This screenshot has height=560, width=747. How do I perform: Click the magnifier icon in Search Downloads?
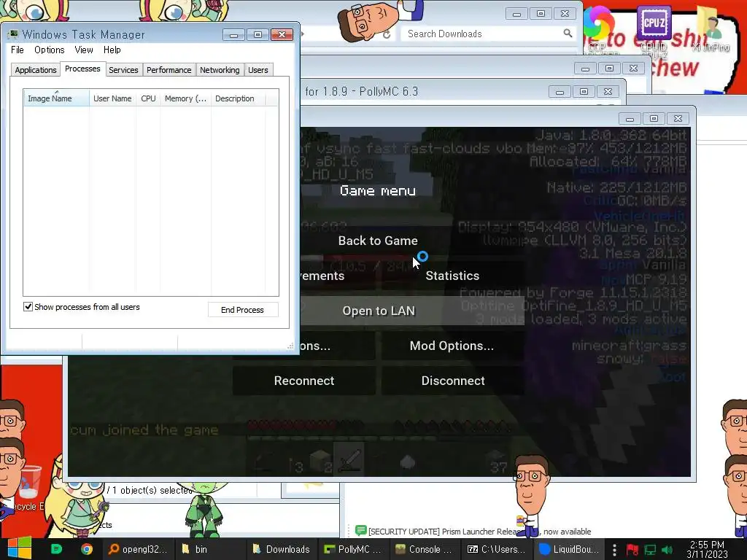point(568,34)
